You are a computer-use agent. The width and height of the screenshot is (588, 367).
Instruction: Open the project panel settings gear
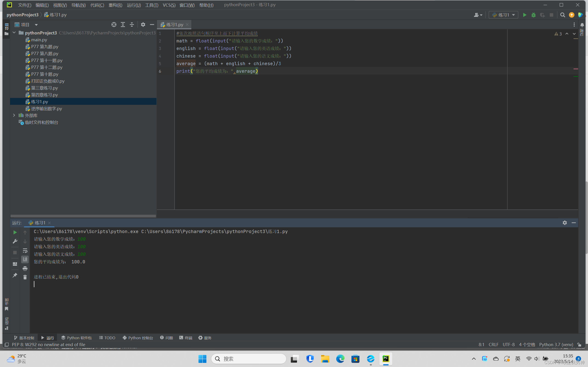click(143, 25)
